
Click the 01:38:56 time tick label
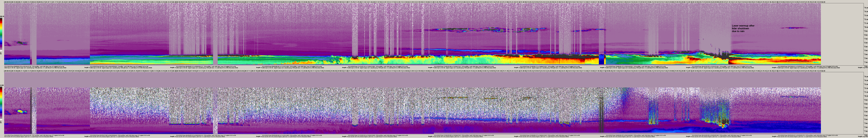coord(69,2)
